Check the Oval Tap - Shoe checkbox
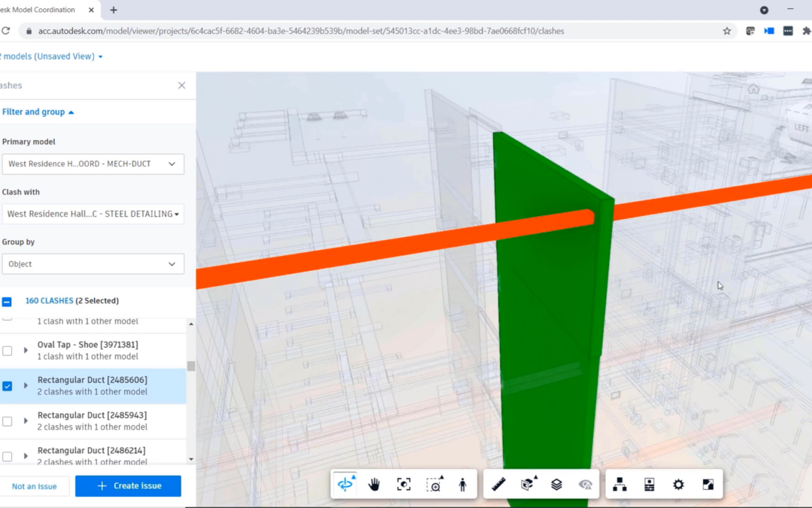The height and width of the screenshot is (508, 812). [8, 351]
